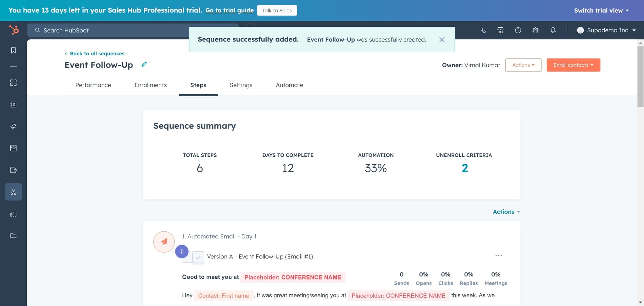Open options via the ellipsis on Version A
This screenshot has height=306, width=644.
click(498, 255)
